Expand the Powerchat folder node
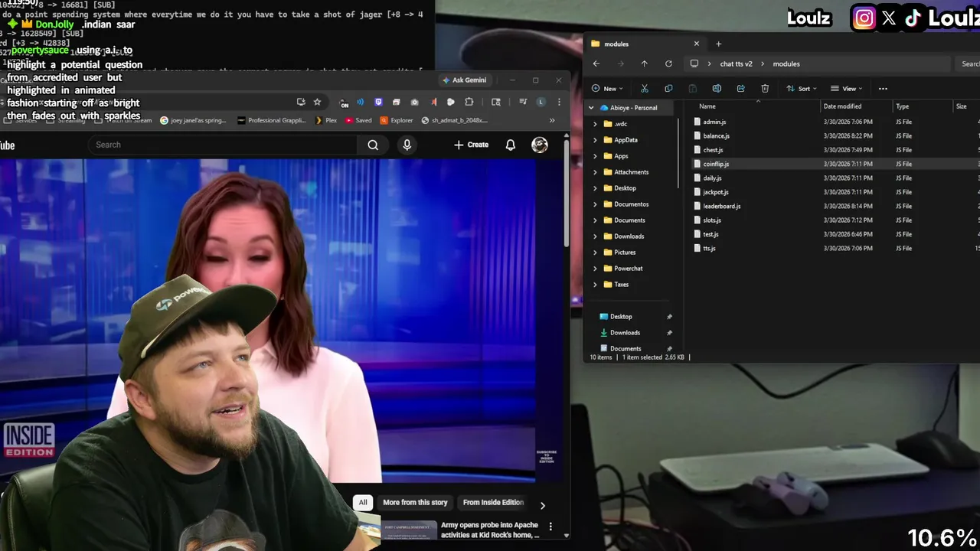This screenshot has height=551, width=980. (595, 269)
